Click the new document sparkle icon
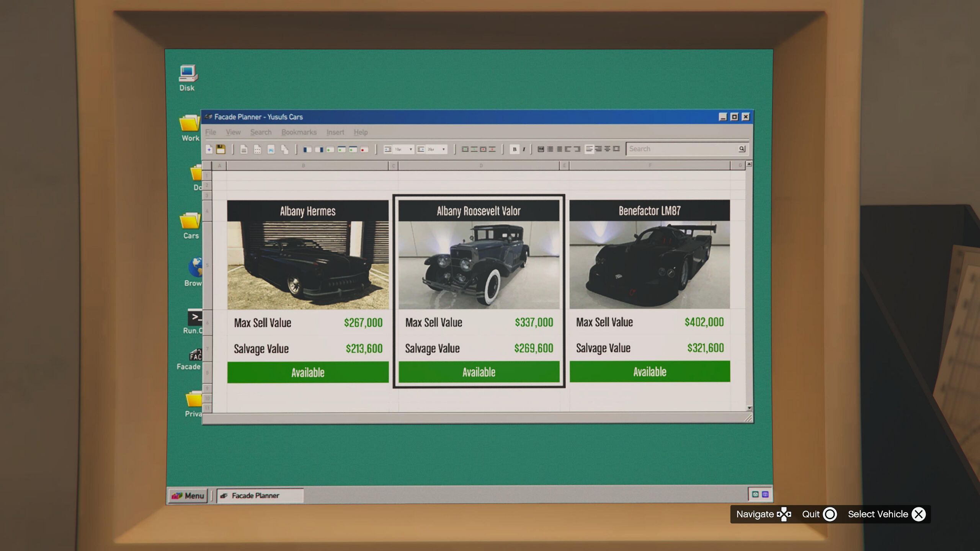This screenshot has width=980, height=551. [209, 149]
